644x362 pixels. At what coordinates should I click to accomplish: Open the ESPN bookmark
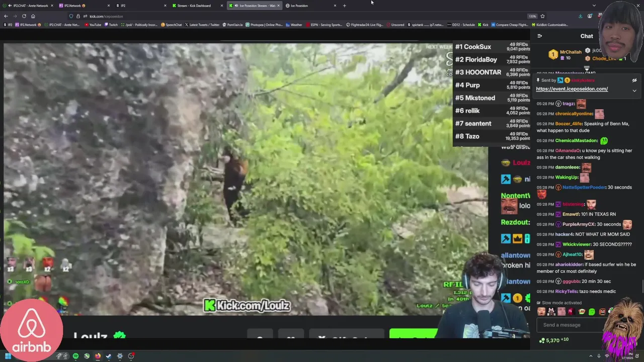(325, 25)
